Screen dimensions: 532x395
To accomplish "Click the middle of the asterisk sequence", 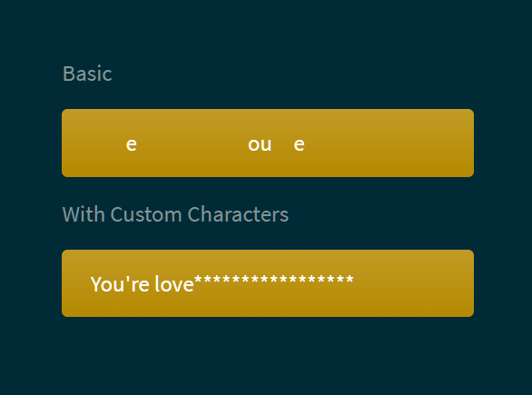I will point(274,281).
